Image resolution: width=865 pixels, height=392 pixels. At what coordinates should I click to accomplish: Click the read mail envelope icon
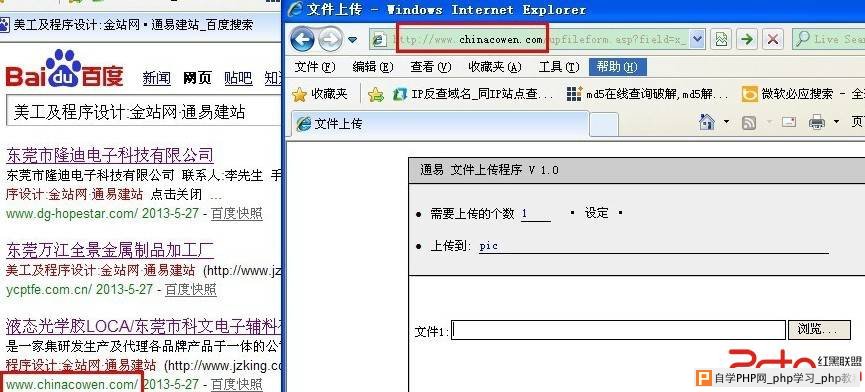pos(789,122)
